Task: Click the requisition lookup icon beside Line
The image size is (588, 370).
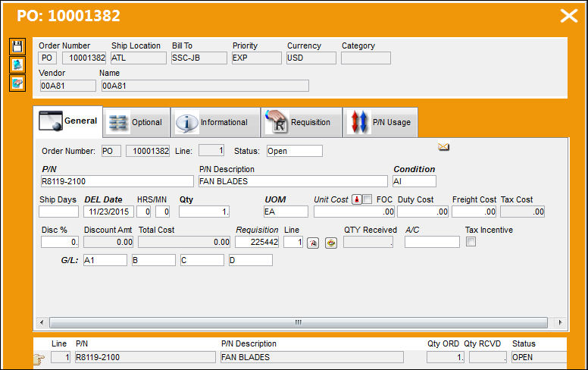Action: 313,243
